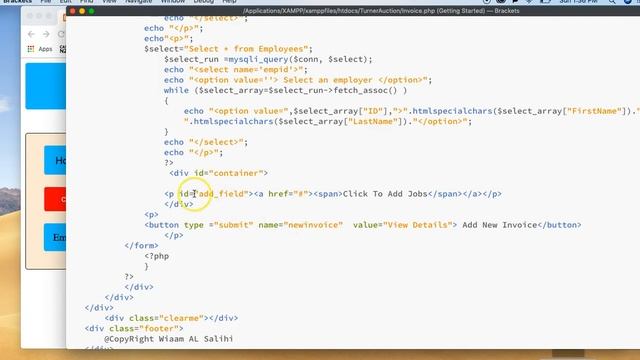Click $select_array["ID"] in the option line
Image resolution: width=640 pixels, height=360 pixels.
click(342, 111)
